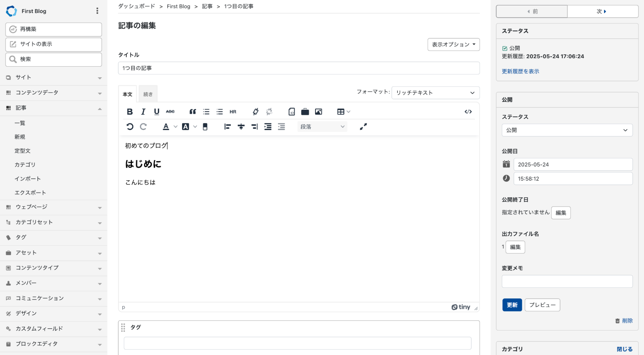Open カテゴリ under 記事 menu
This screenshot has width=644, height=355.
(x=25, y=165)
